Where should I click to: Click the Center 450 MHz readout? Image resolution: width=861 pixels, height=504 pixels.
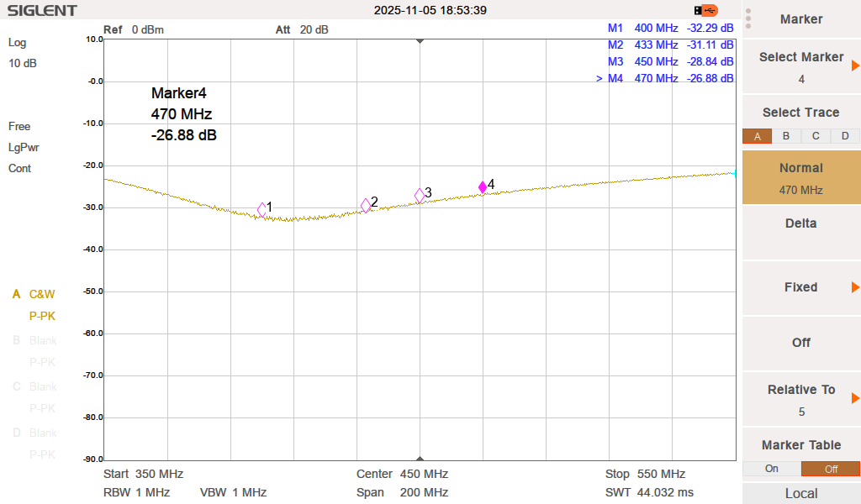402,474
